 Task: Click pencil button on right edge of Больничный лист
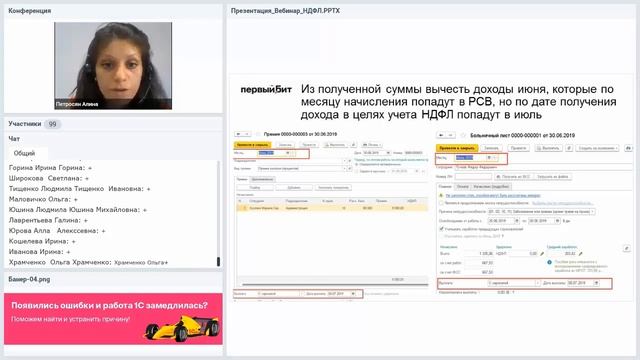[x=627, y=248]
